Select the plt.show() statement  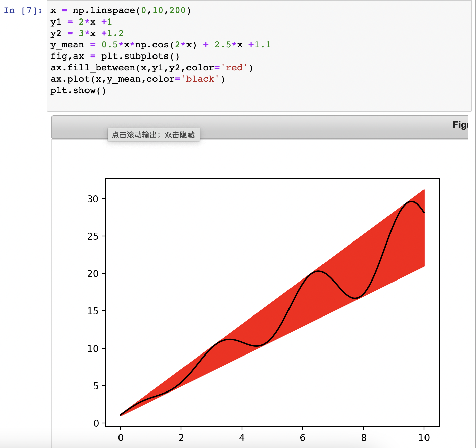coord(78,90)
